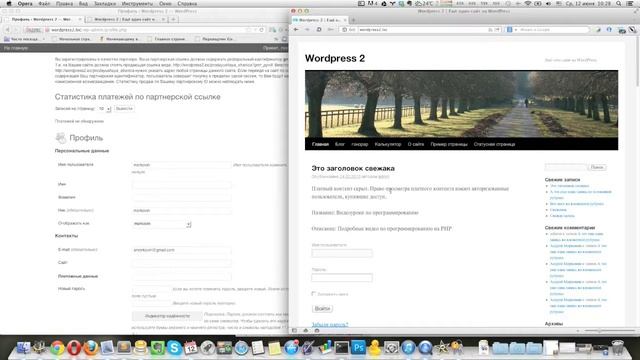This screenshot has width=640, height=360.
Task: Open Cyberduck yellow duck icon in dock
Action: tap(375, 348)
